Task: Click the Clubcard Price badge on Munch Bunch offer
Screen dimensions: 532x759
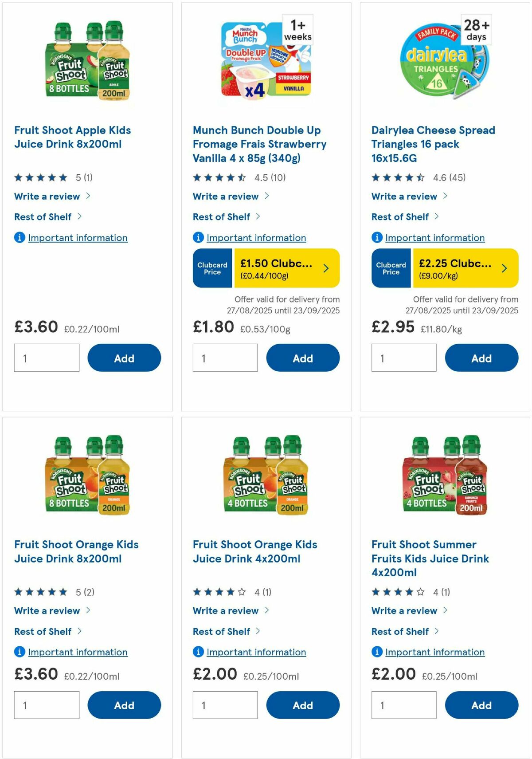Action: [x=212, y=268]
